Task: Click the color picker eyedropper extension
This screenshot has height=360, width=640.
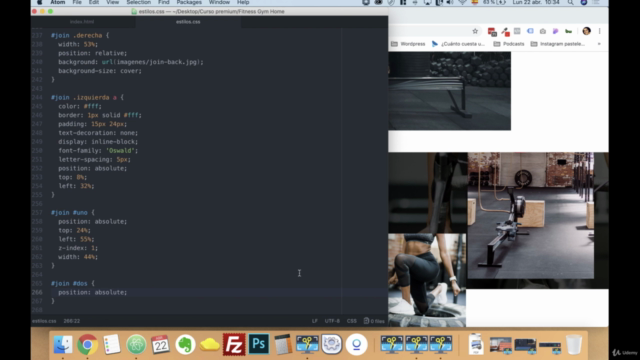Action: (505, 31)
